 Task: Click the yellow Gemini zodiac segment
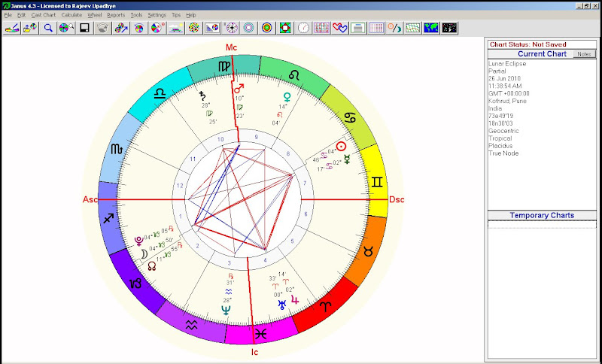pos(372,181)
